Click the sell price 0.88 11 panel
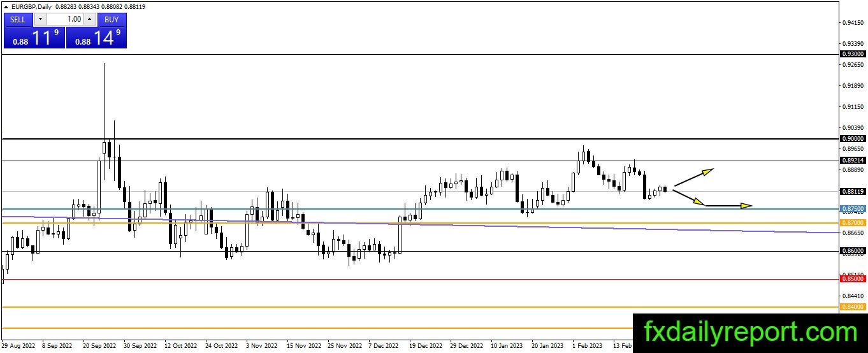 34,37
